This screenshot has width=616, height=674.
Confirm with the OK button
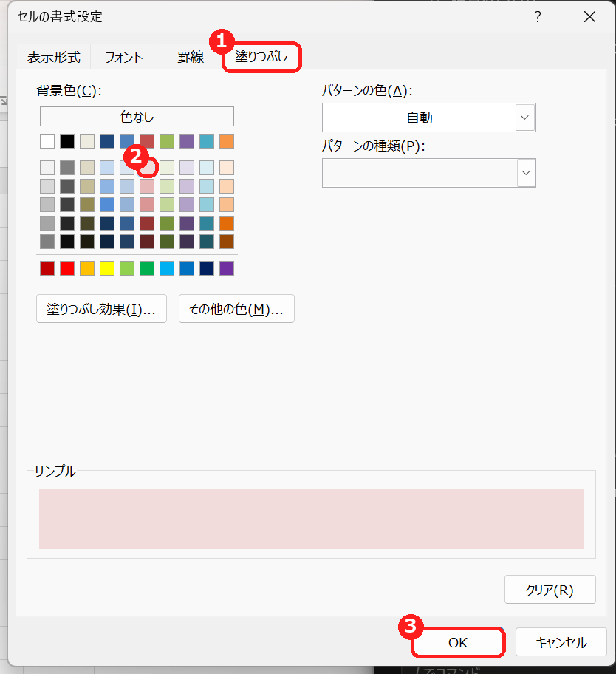[458, 642]
